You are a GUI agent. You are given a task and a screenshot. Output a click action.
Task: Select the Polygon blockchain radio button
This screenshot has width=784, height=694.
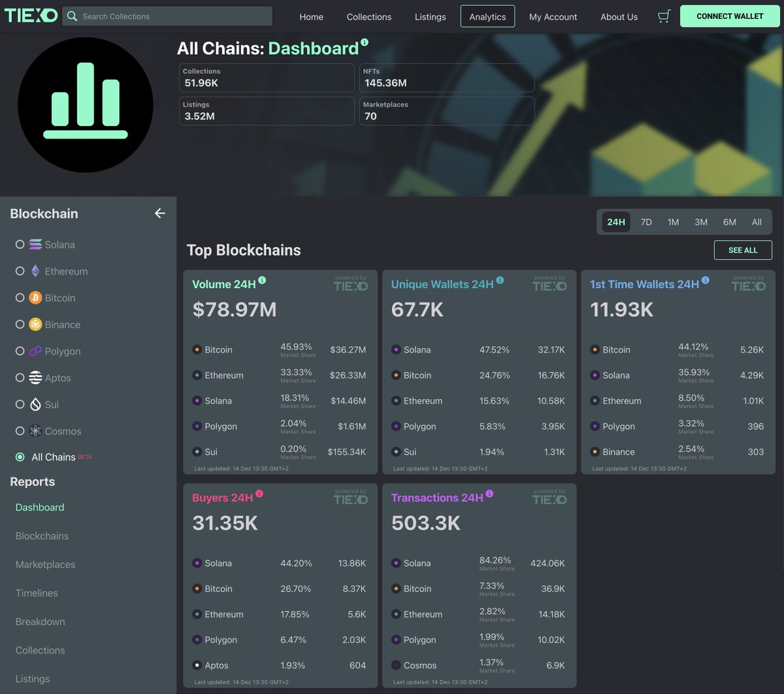20,351
